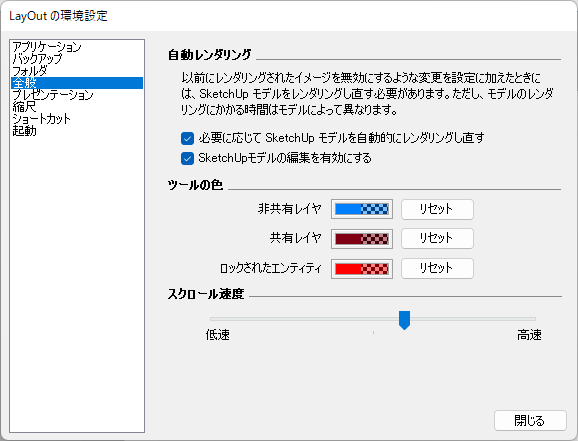Close the dialog with 閉じる button
Image resolution: width=578 pixels, height=441 pixels.
pos(530,420)
